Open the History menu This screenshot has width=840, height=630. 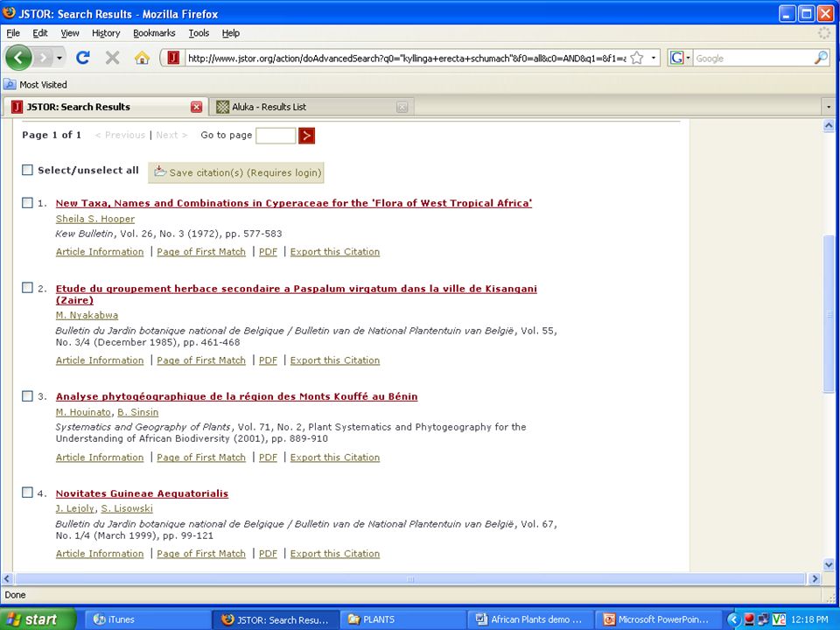pyautogui.click(x=106, y=33)
